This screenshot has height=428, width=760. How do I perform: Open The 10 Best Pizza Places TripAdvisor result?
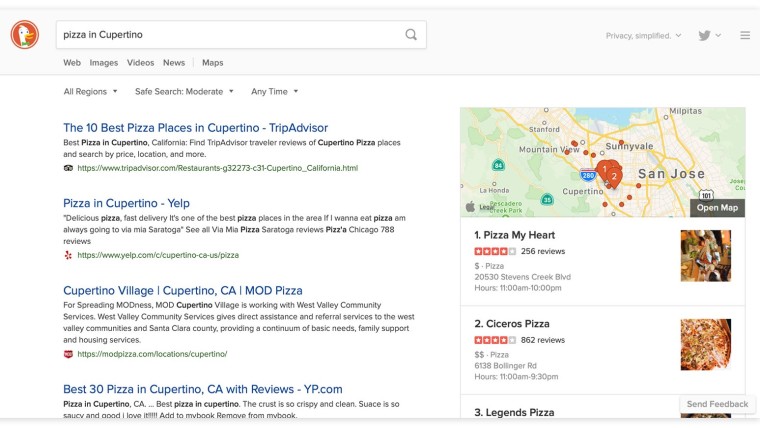click(x=195, y=127)
